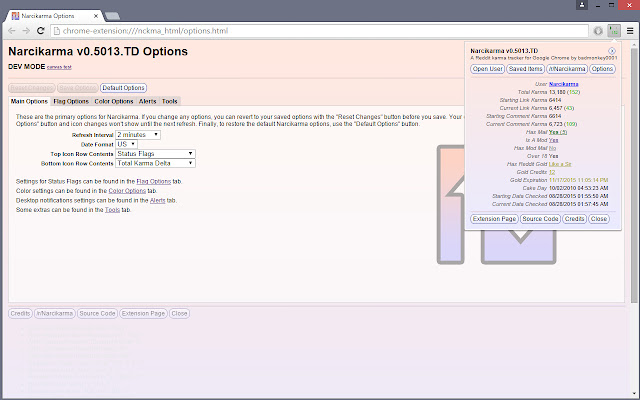Expand the Refresh Interval dropdown

[x=138, y=135]
